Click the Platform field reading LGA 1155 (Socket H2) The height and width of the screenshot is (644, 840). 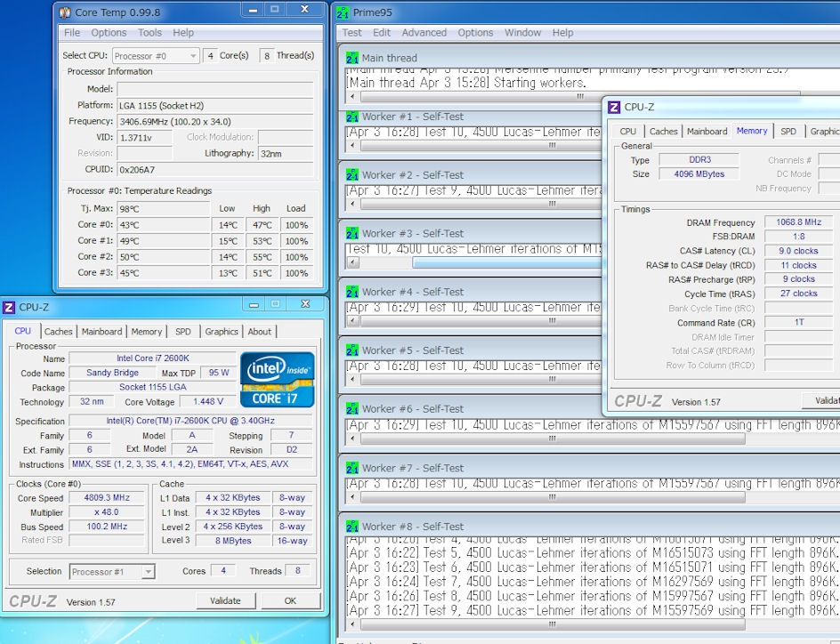[215, 106]
